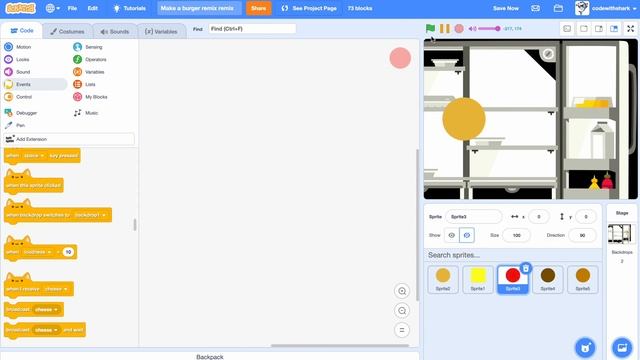
Task: Hide the sprite with the crossed eye toggle
Action: pos(467,236)
